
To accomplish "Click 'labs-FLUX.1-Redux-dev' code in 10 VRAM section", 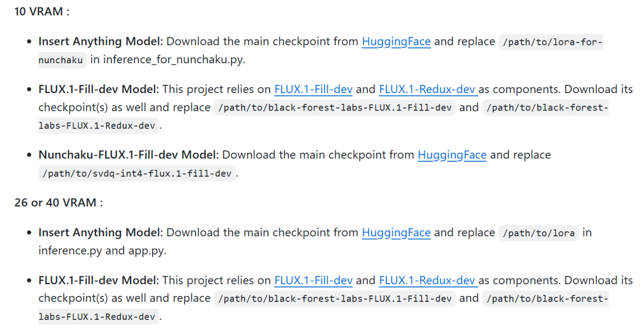I will pyautogui.click(x=97, y=126).
